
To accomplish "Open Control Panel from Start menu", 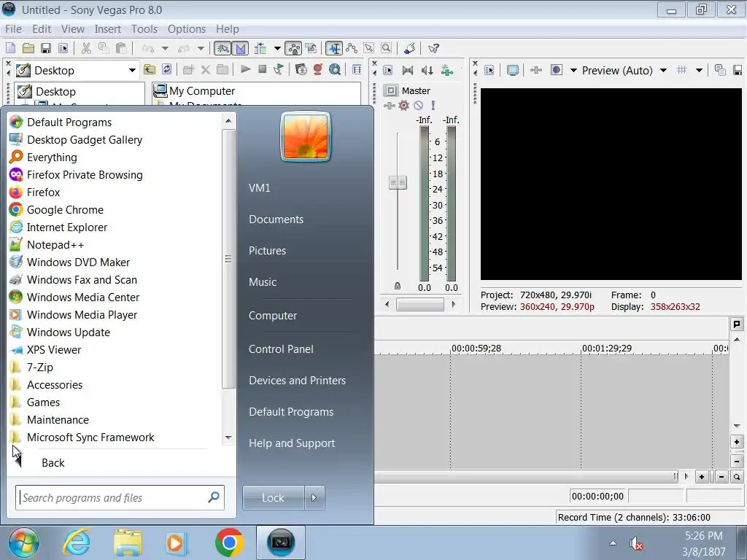I will (281, 349).
